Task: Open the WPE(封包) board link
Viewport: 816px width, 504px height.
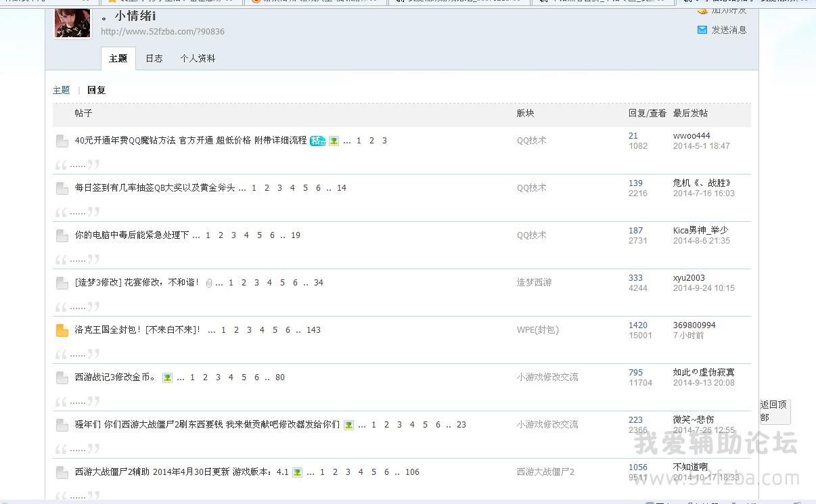Action: pyautogui.click(x=537, y=330)
